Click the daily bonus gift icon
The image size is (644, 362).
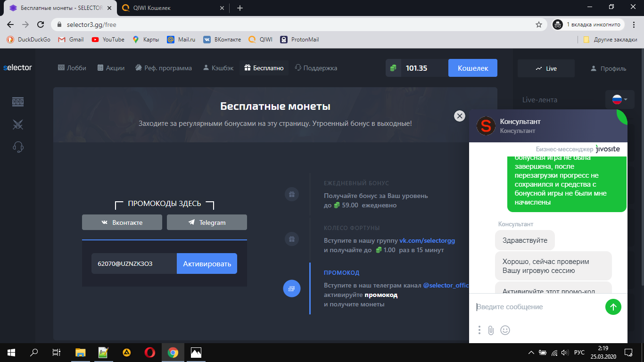(x=292, y=194)
